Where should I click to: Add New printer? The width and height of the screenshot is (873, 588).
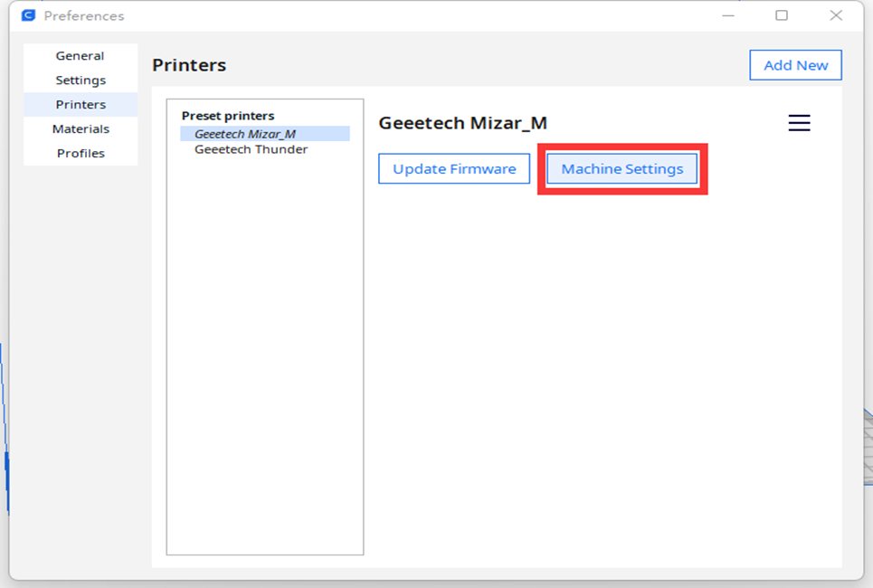tap(795, 65)
